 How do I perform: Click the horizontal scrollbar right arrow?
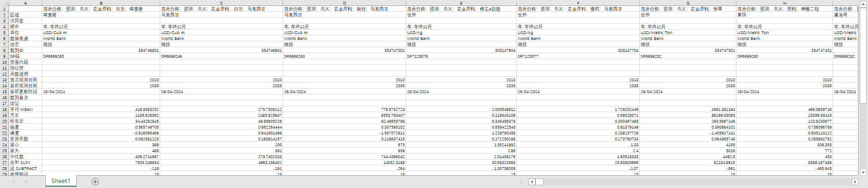coord(855,182)
